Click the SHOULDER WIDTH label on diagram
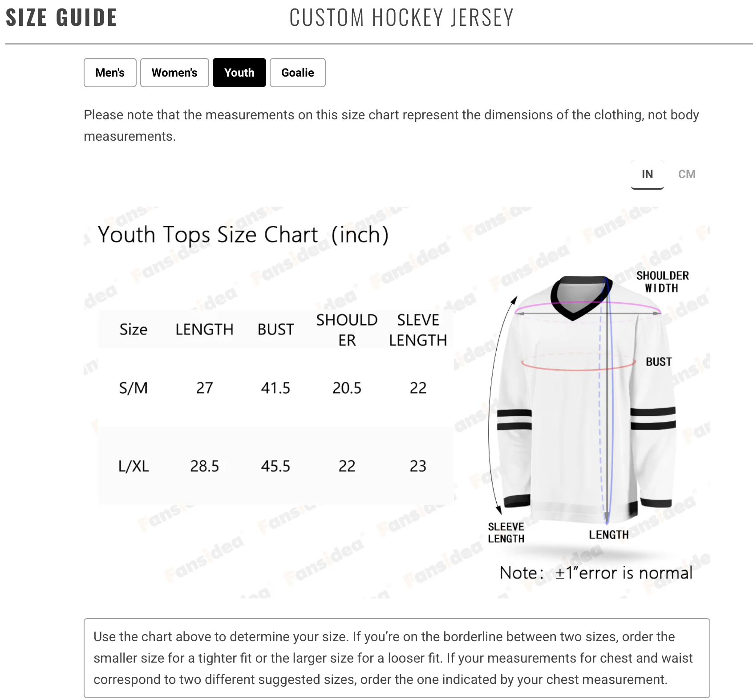This screenshot has width=753, height=700. (x=662, y=282)
